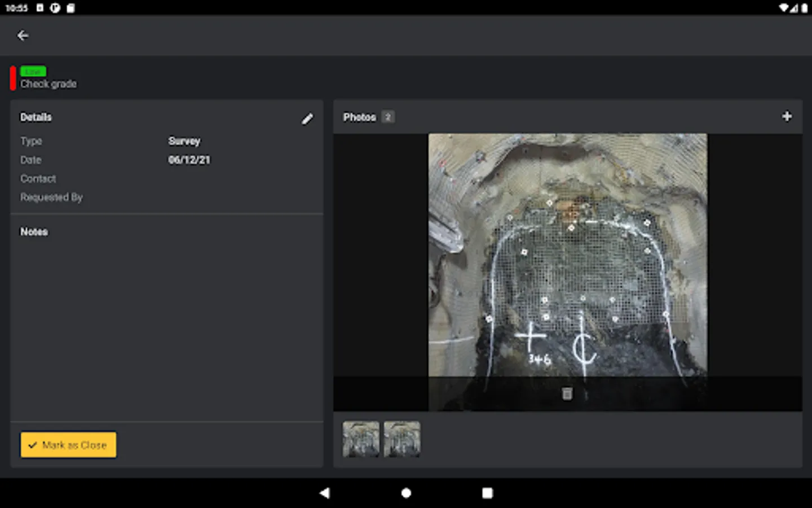Viewport: 812px width, 508px height.
Task: Tap the large tunnel face photo
Action: [567, 254]
